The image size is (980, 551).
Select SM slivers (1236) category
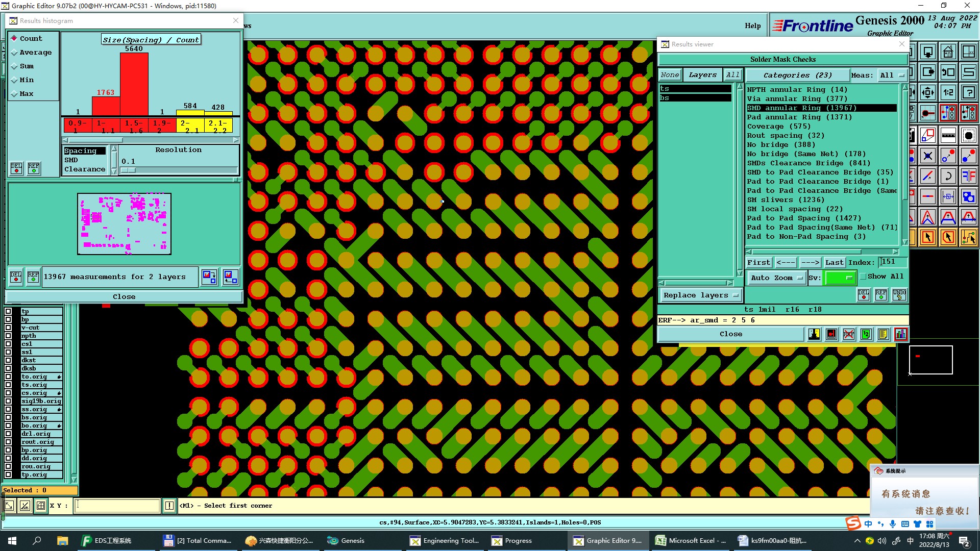tap(785, 200)
